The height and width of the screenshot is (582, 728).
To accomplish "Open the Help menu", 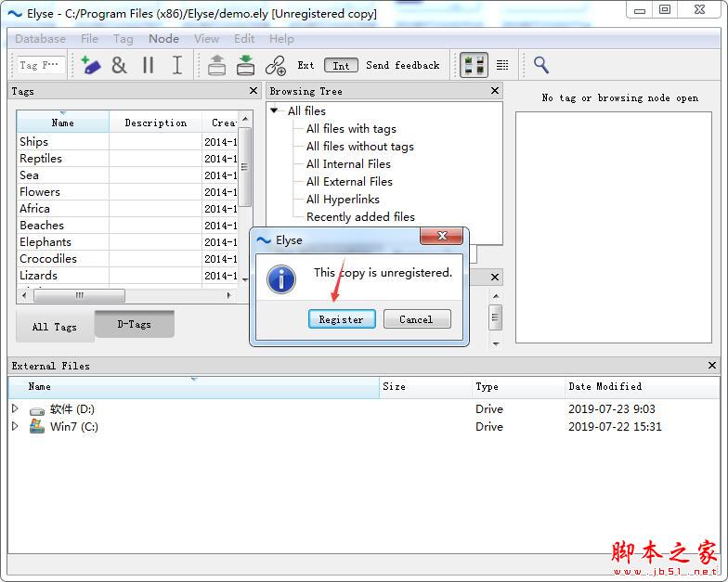I will [282, 39].
